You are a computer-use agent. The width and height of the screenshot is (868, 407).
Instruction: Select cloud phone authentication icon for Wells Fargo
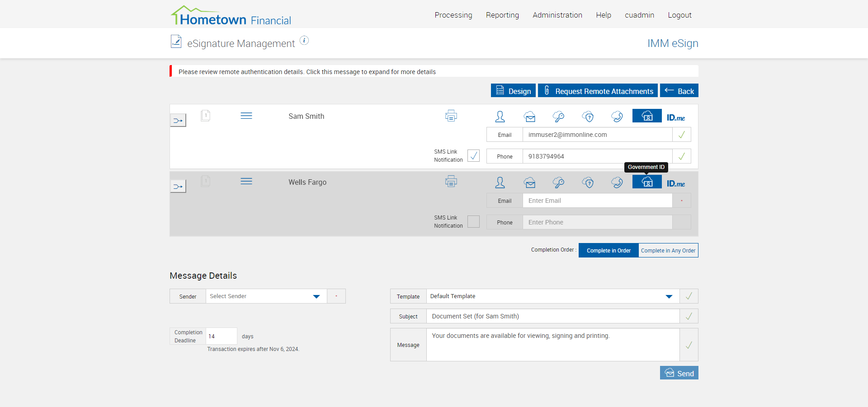click(x=617, y=182)
